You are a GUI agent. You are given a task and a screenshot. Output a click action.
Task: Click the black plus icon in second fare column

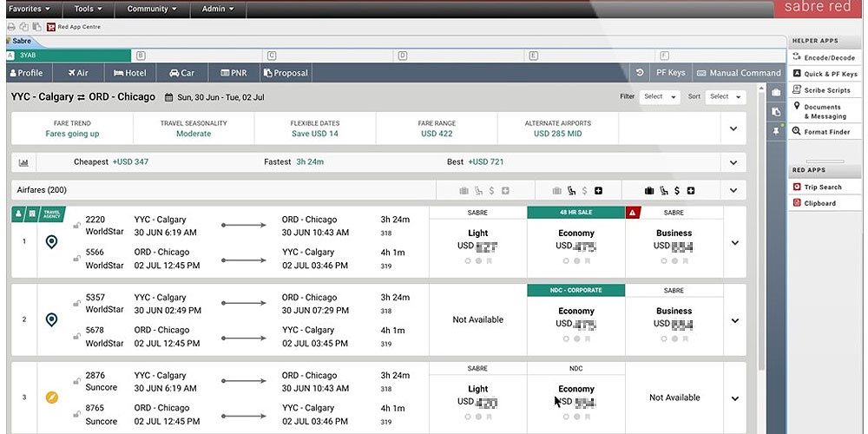coord(598,191)
